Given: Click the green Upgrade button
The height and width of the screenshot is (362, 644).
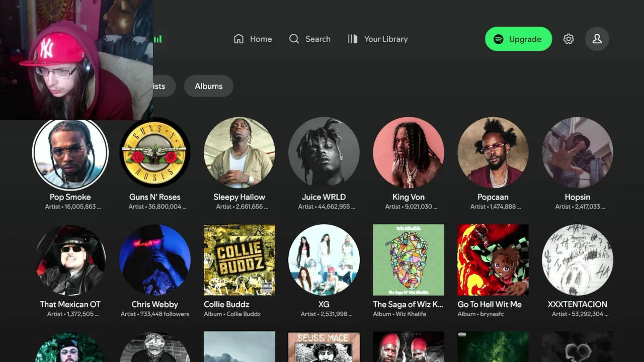Looking at the screenshot, I should 518,39.
